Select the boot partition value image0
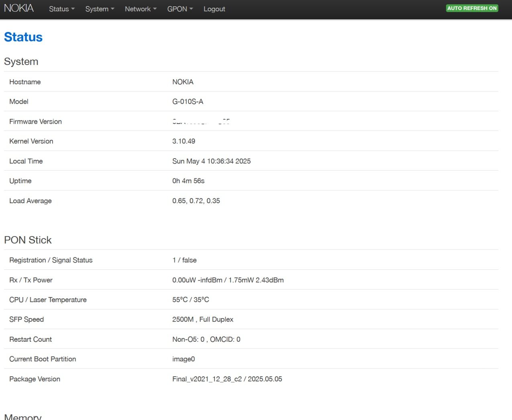Viewport: 512px width, 420px height. point(184,359)
